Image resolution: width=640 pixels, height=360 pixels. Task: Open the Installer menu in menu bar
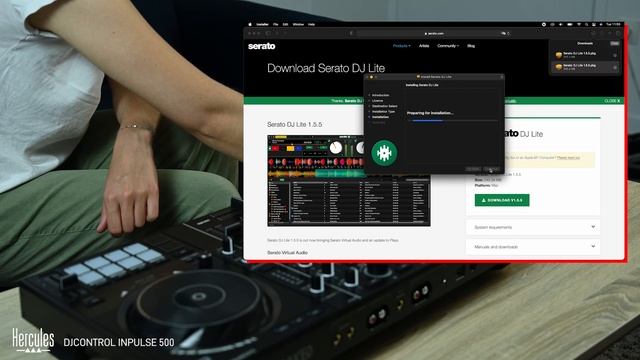(262, 24)
